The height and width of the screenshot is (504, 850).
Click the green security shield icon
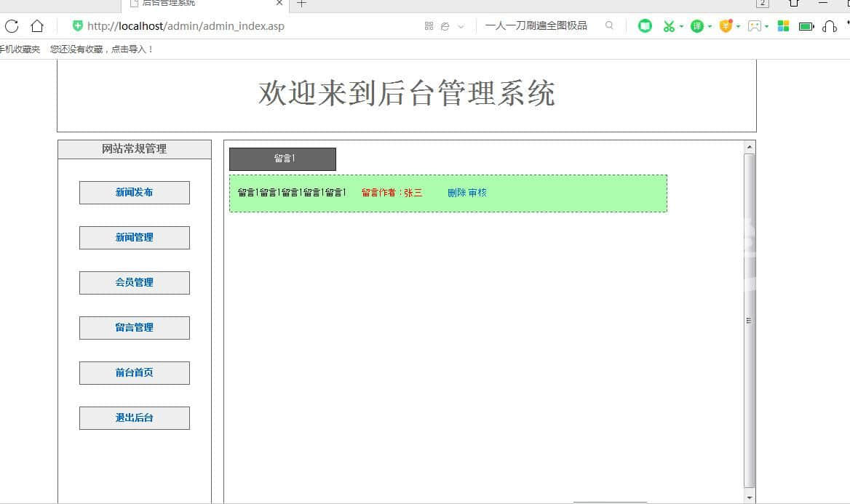(78, 26)
